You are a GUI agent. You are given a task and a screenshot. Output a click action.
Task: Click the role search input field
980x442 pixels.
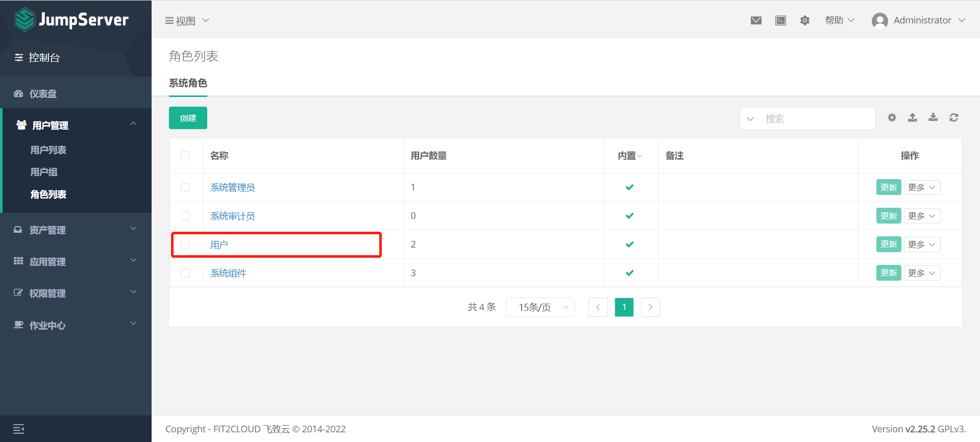tap(817, 118)
